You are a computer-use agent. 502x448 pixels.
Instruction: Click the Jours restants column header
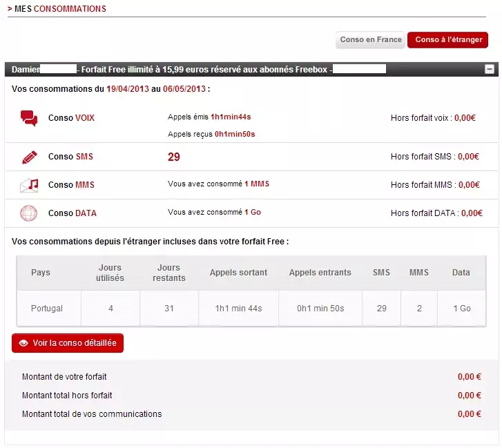tap(169, 273)
